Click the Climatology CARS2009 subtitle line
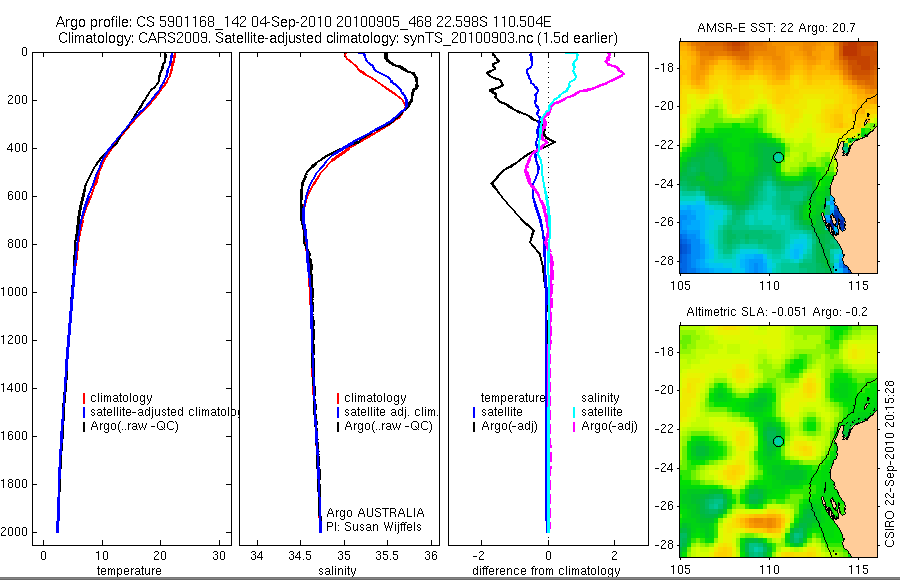 point(338,38)
